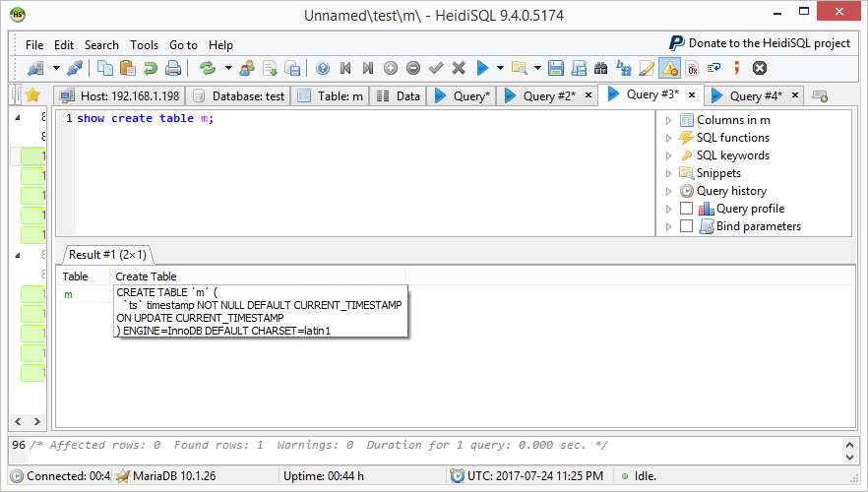The width and height of the screenshot is (868, 492).
Task: Click the binoculars Find text icon
Action: pos(601,68)
